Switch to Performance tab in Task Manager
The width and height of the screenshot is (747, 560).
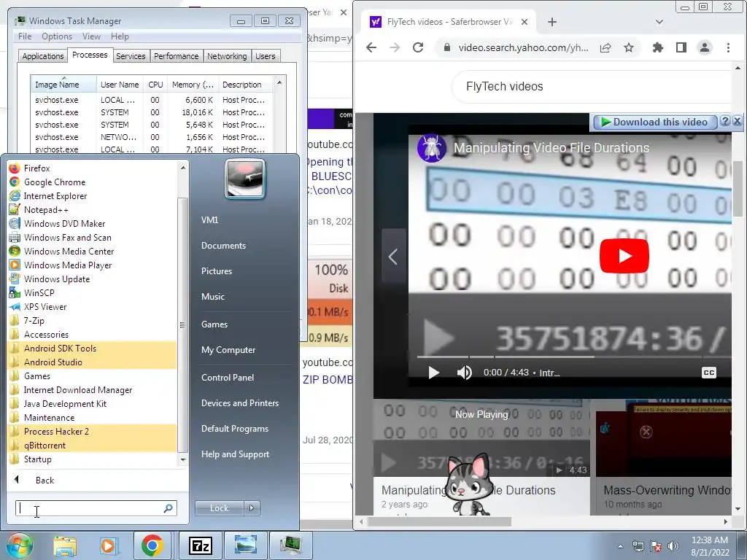click(176, 56)
